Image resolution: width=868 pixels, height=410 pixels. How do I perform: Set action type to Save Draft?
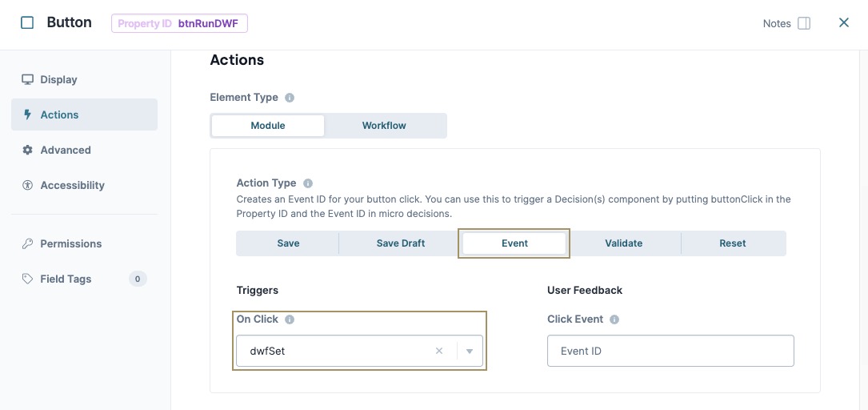point(401,243)
